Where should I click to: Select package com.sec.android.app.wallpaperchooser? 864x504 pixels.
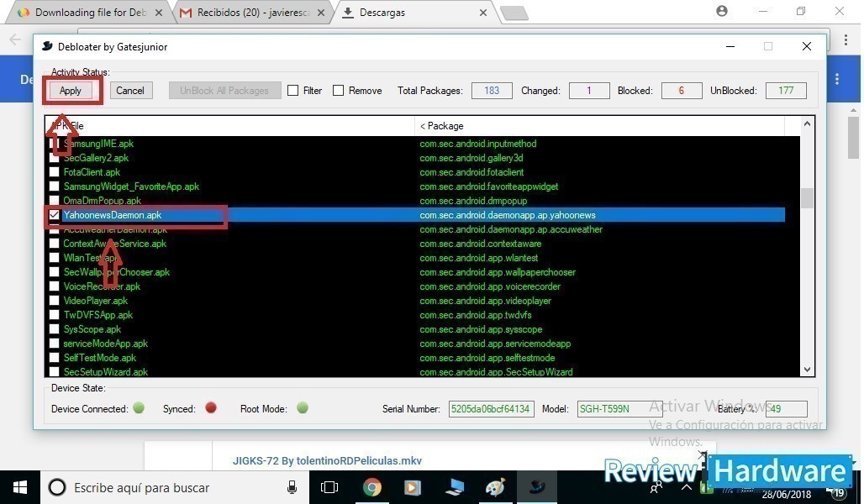[x=498, y=273]
